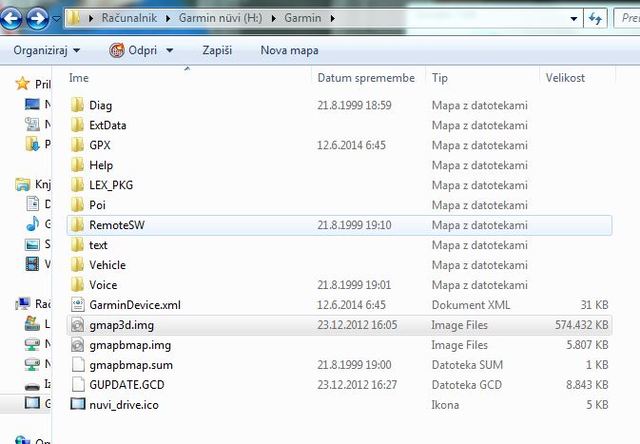Select the Help folder icon
This screenshot has width=640, height=444.
[x=77, y=165]
